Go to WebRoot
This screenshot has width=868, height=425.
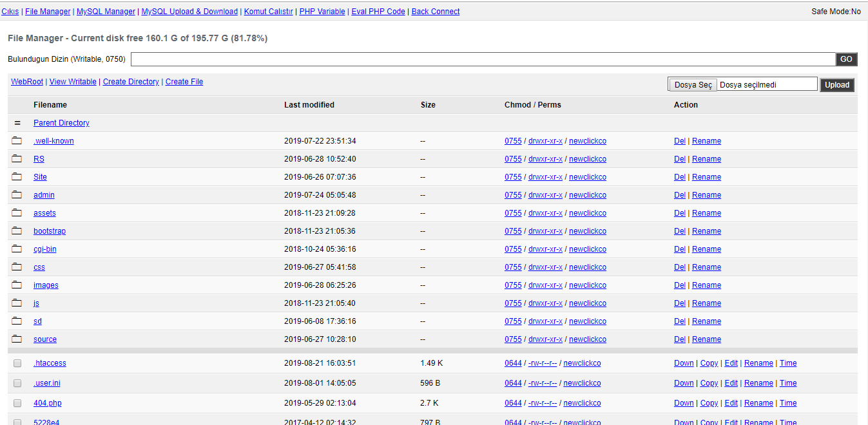tap(27, 82)
